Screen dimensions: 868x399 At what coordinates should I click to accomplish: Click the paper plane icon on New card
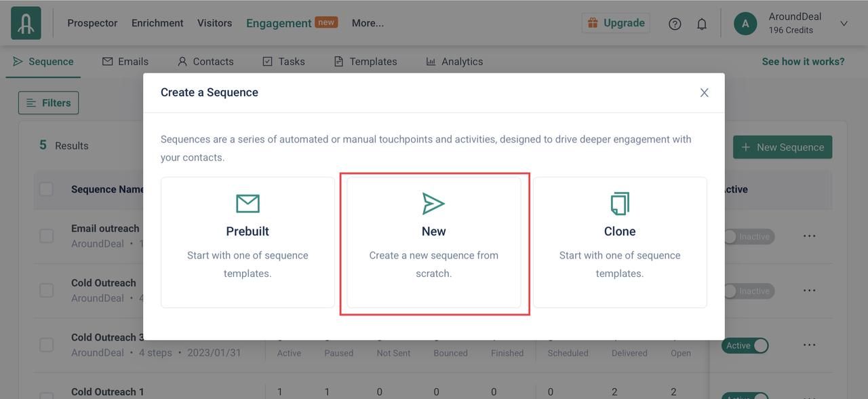point(433,203)
